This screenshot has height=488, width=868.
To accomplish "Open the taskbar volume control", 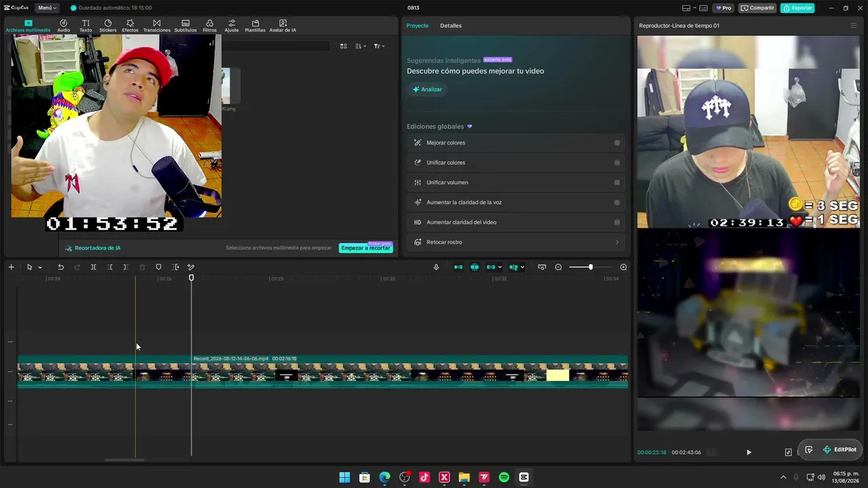I will click(x=821, y=477).
